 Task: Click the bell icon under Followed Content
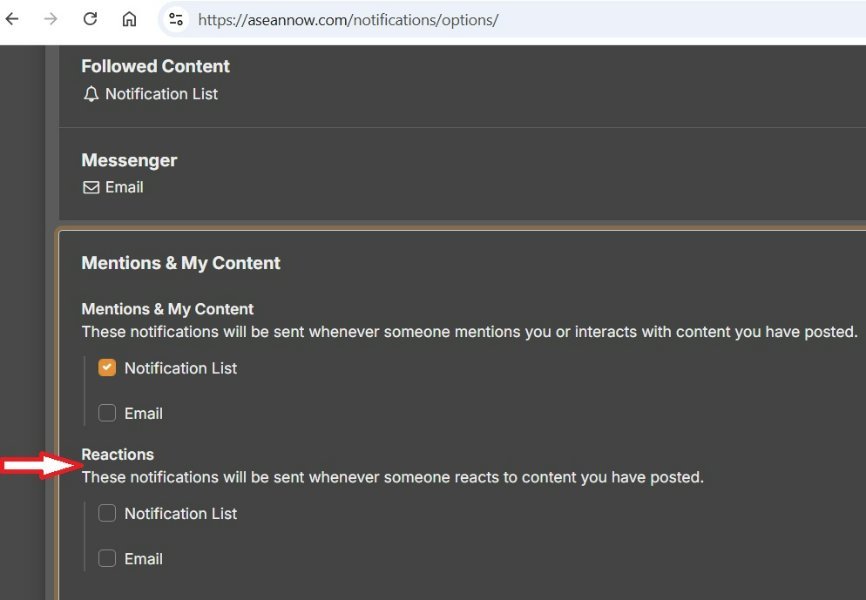coord(91,94)
